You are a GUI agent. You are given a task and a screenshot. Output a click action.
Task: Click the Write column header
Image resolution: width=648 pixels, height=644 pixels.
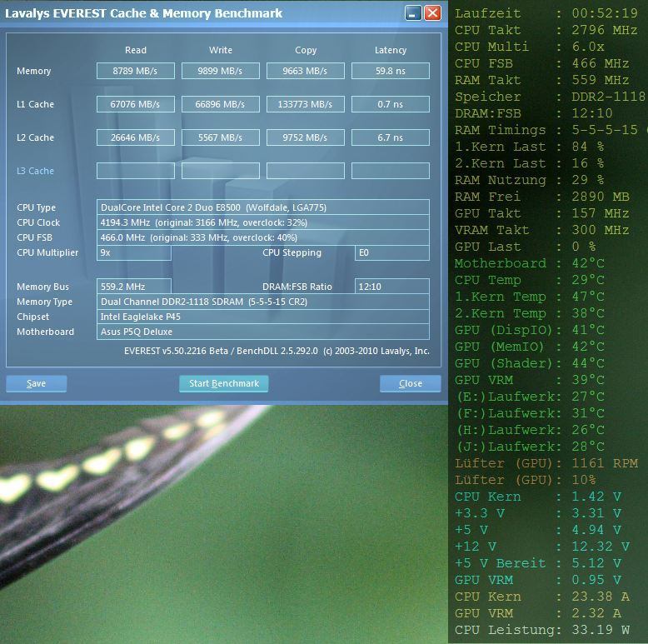coord(221,50)
